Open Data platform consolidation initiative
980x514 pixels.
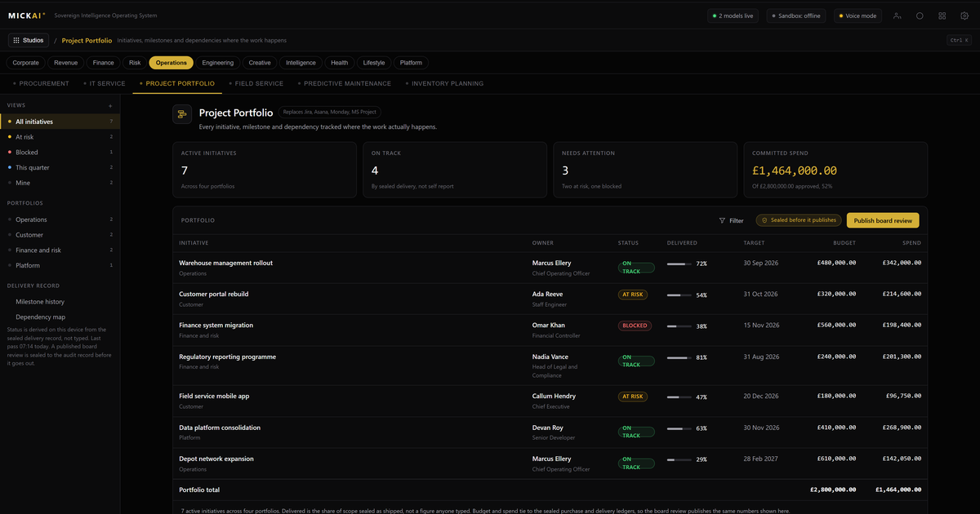coord(220,428)
